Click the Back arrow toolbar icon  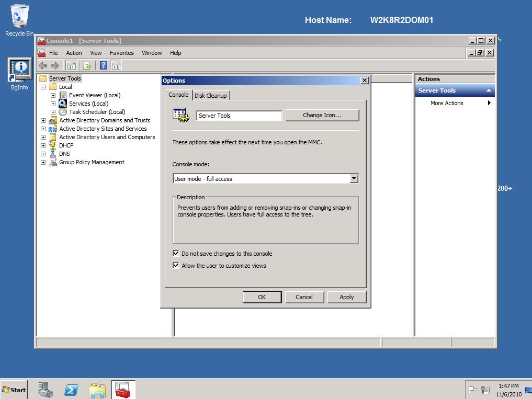pos(43,65)
